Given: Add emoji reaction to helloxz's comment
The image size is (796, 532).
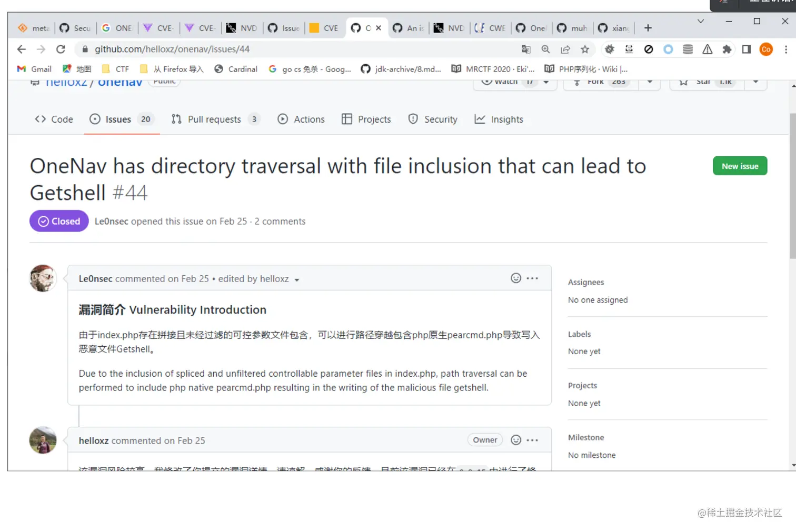Looking at the screenshot, I should 516,440.
